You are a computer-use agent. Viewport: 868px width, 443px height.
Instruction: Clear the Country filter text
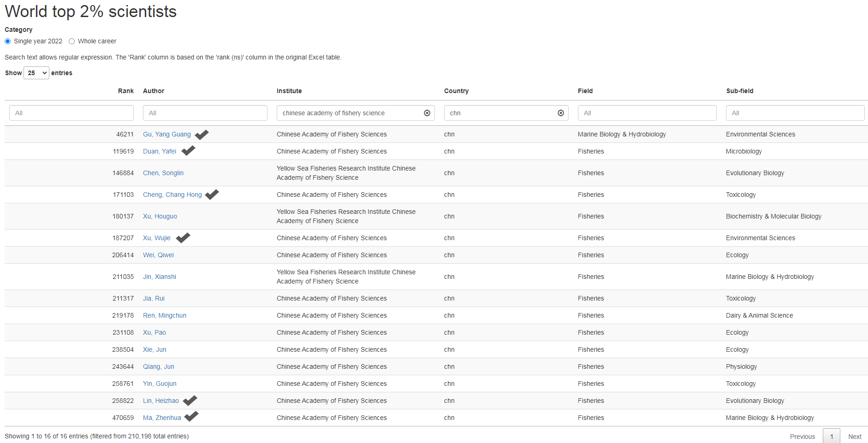[561, 113]
